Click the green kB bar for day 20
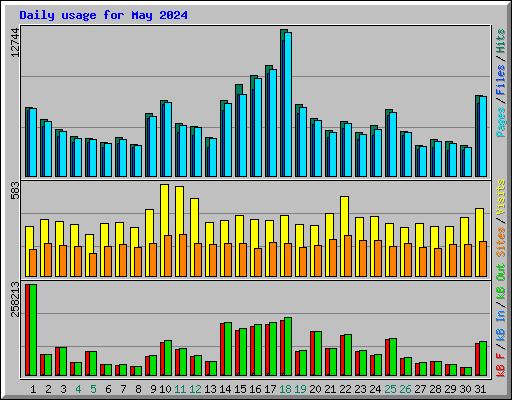Screen dimensions: 512x400 click(318, 354)
